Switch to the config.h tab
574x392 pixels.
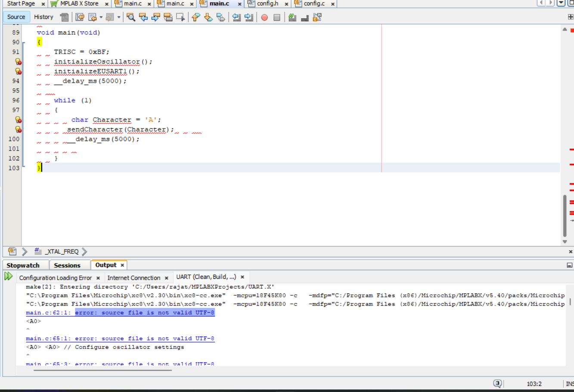pyautogui.click(x=267, y=3)
